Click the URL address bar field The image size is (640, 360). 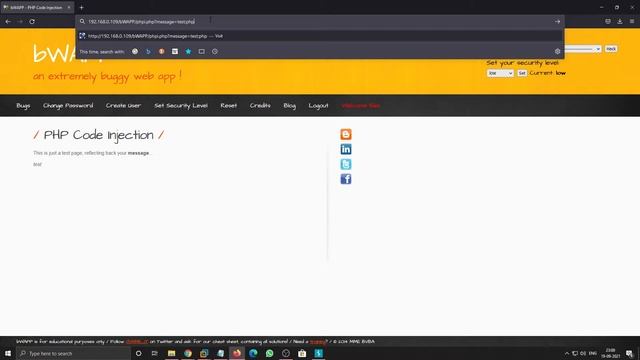pos(314,21)
